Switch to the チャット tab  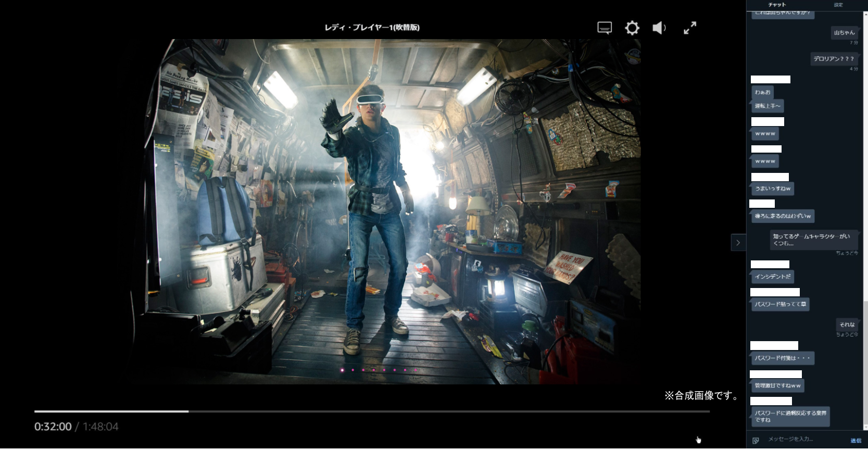[x=777, y=5]
